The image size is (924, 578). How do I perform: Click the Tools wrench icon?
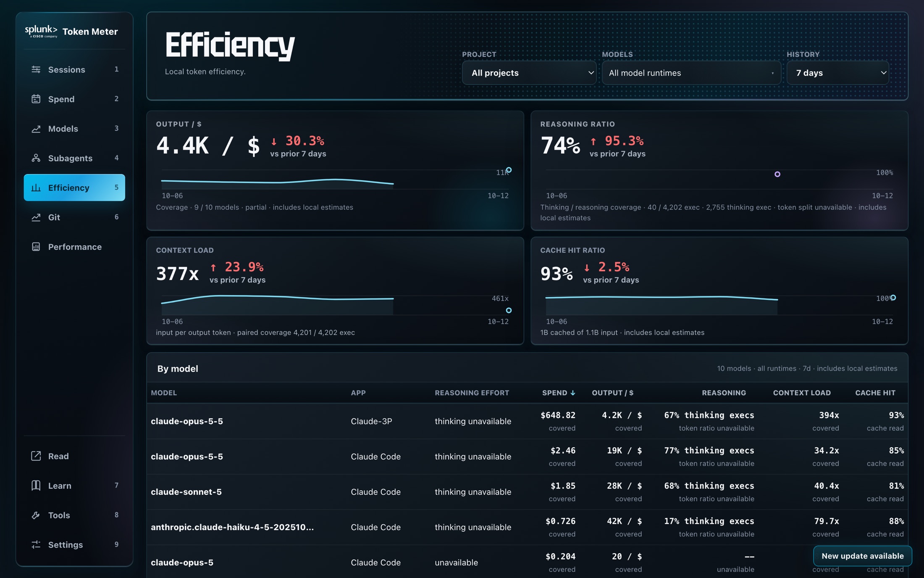36,515
